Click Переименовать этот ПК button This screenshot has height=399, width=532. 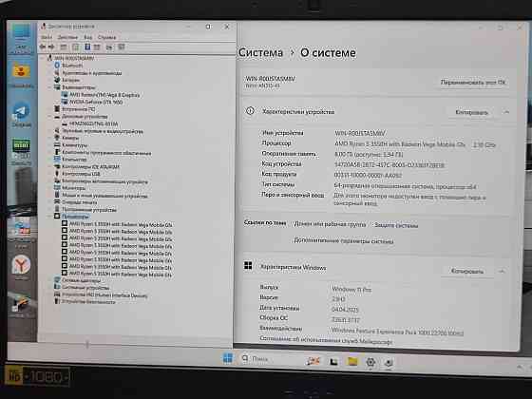click(473, 82)
